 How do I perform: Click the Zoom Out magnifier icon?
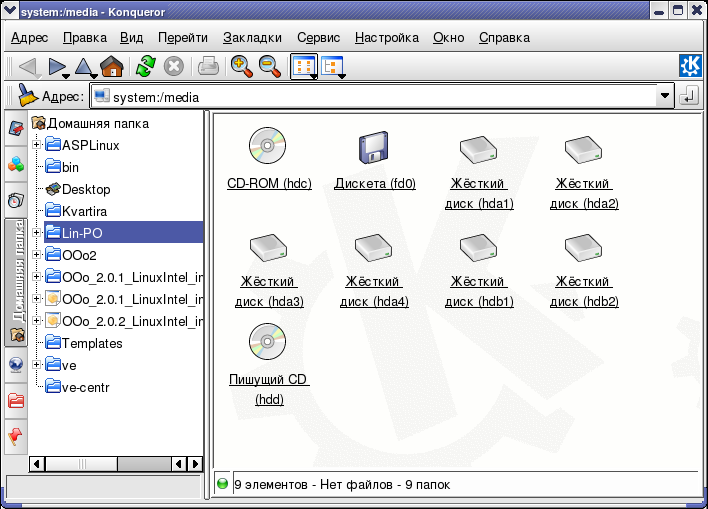coord(269,67)
